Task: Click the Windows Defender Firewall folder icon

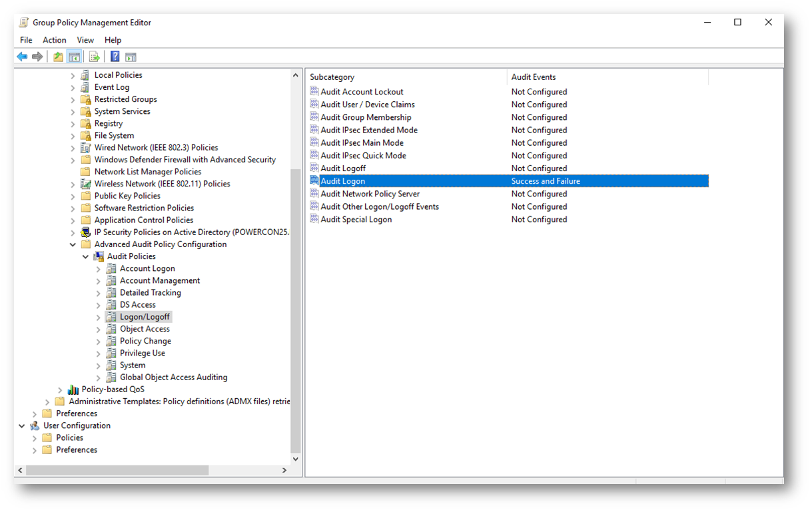Action: click(85, 160)
